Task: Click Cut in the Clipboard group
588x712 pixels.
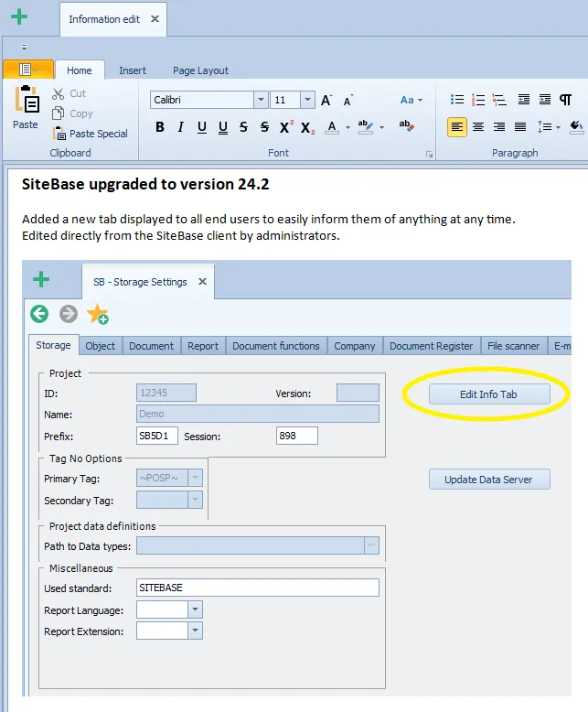Action: tap(69, 93)
